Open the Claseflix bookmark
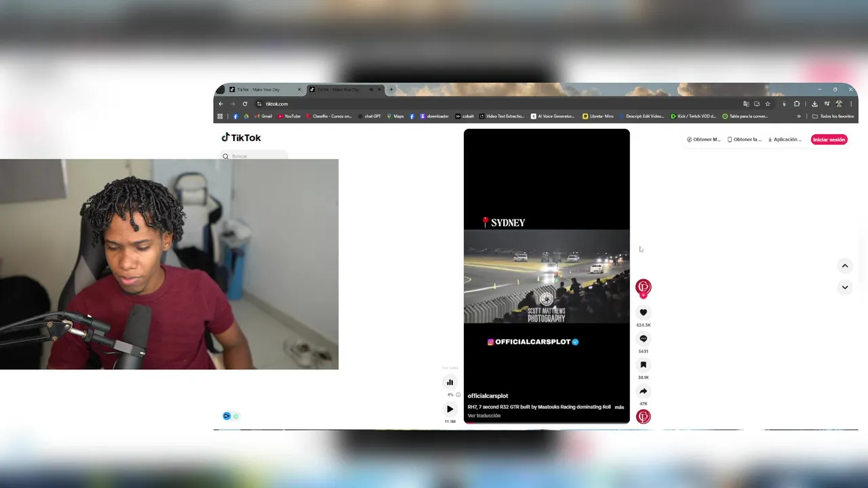The image size is (868, 488). coord(329,116)
